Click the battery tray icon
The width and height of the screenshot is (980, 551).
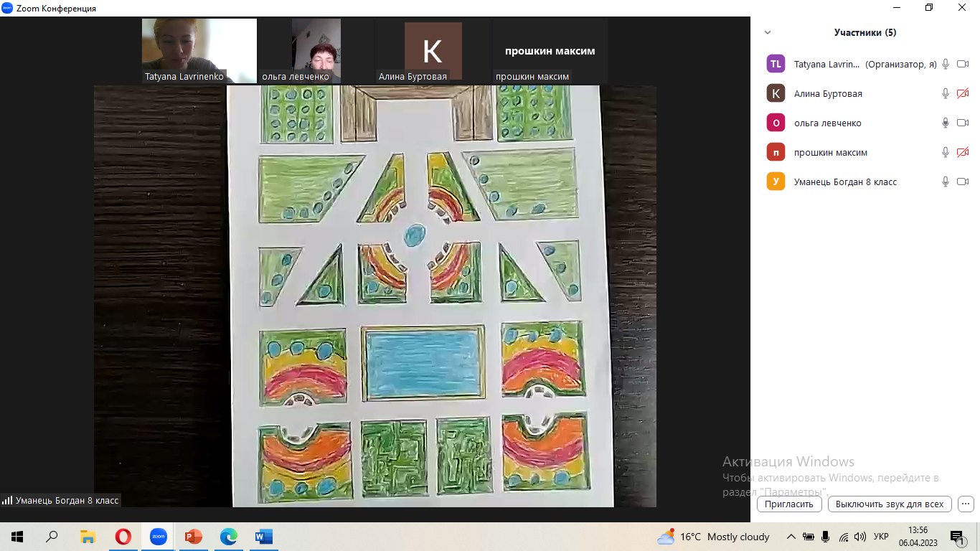pyautogui.click(x=809, y=537)
